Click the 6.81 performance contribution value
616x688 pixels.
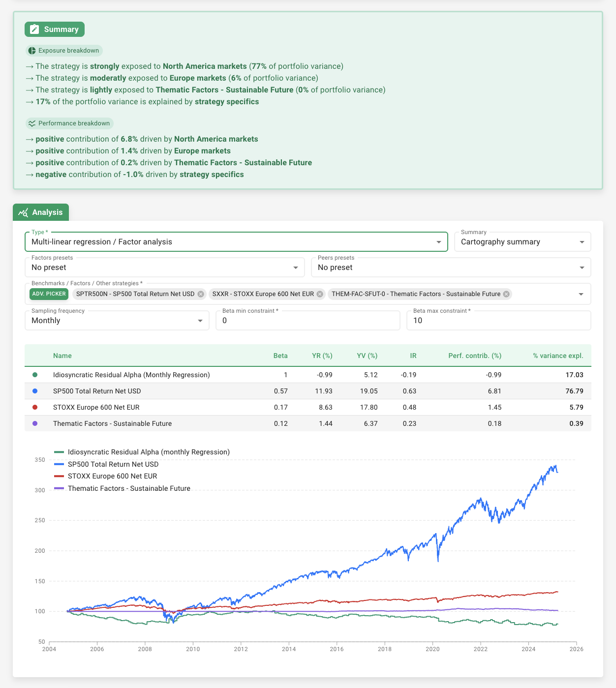494,391
